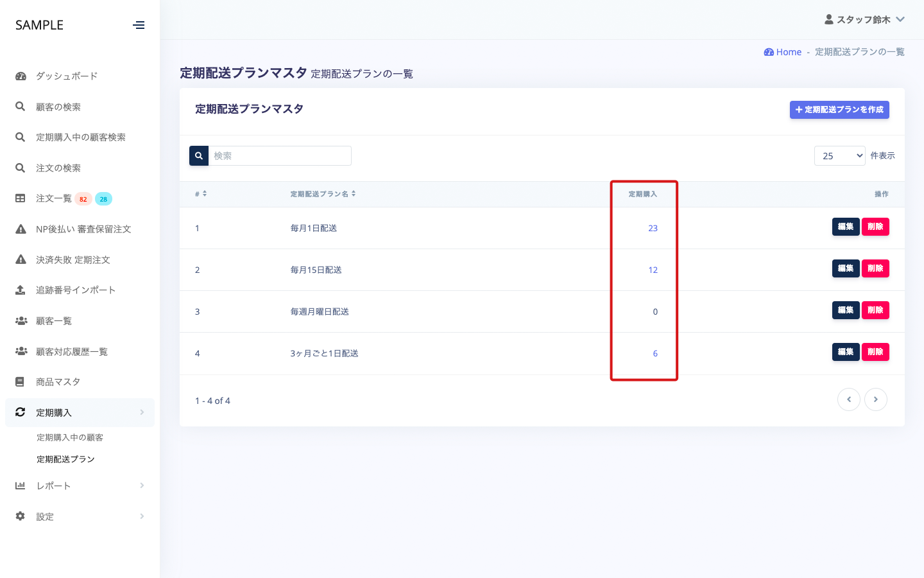Open the スタッフ鈴木 user menu
This screenshot has width=924, height=578.
(864, 19)
